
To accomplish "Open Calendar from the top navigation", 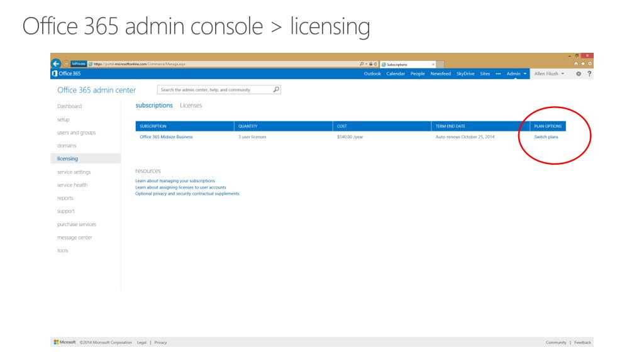I will (x=396, y=74).
